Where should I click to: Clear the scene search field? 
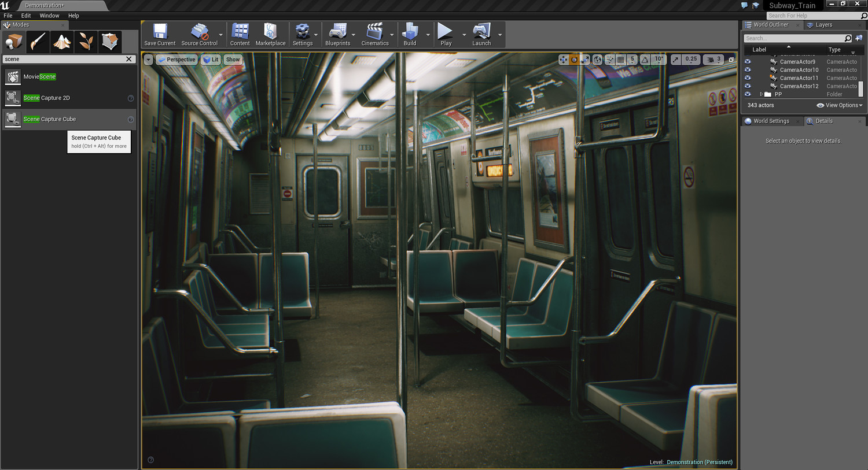pos(129,59)
